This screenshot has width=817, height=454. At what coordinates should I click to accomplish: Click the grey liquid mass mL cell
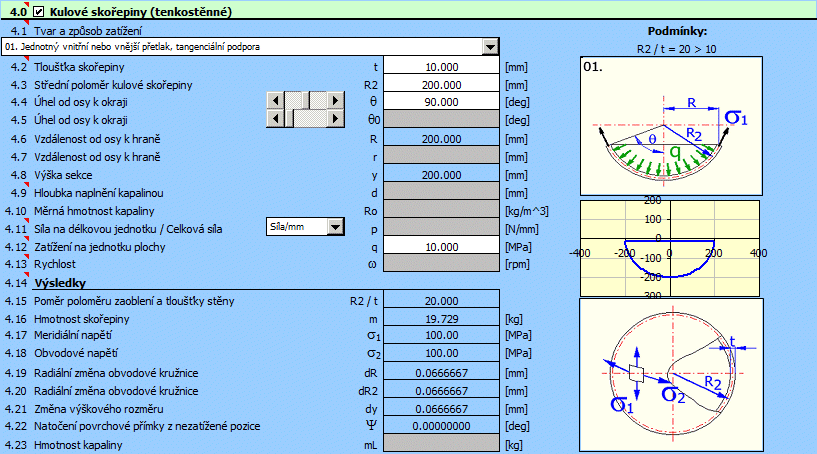441,444
